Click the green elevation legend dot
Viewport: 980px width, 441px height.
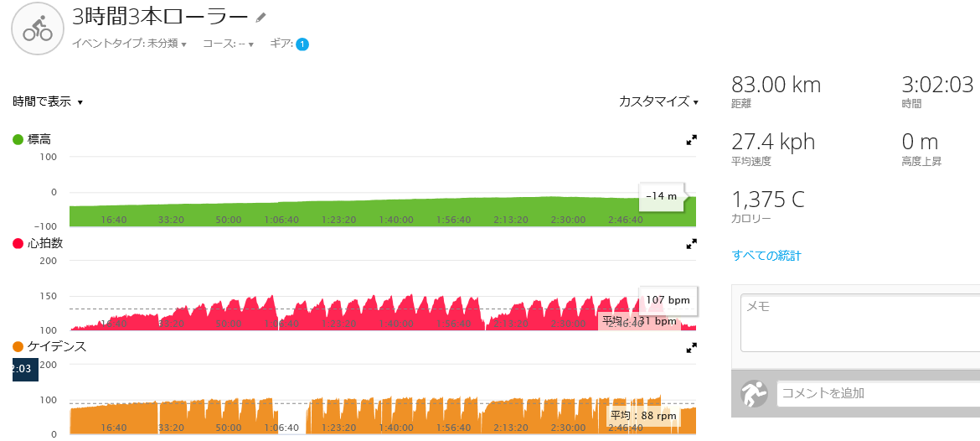click(18, 139)
